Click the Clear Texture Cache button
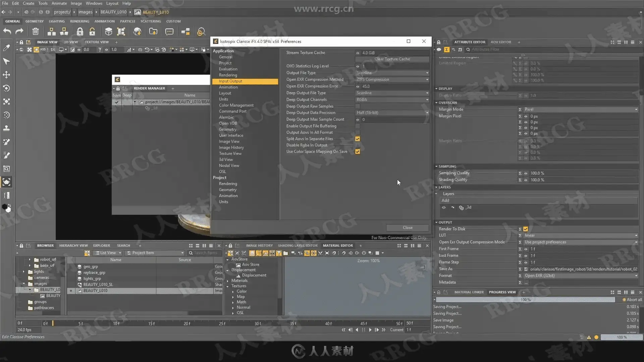Screen dimensions: 644x362 tap(392, 59)
